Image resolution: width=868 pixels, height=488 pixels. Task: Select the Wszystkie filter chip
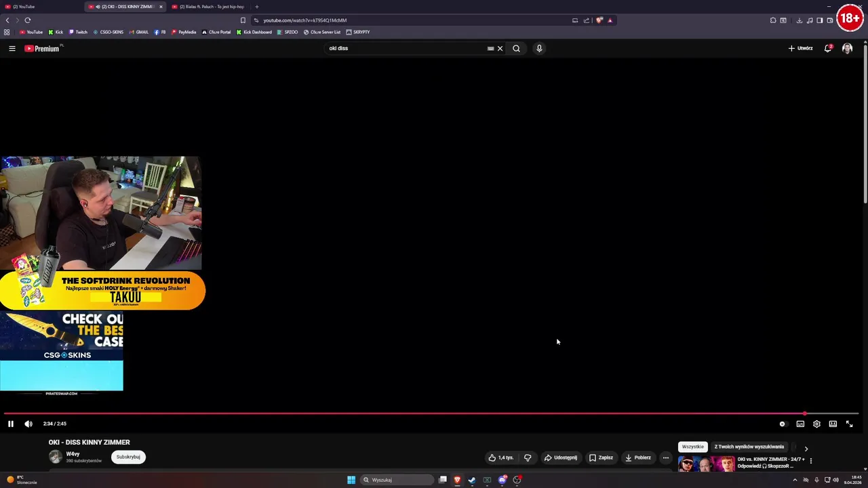pyautogui.click(x=693, y=447)
